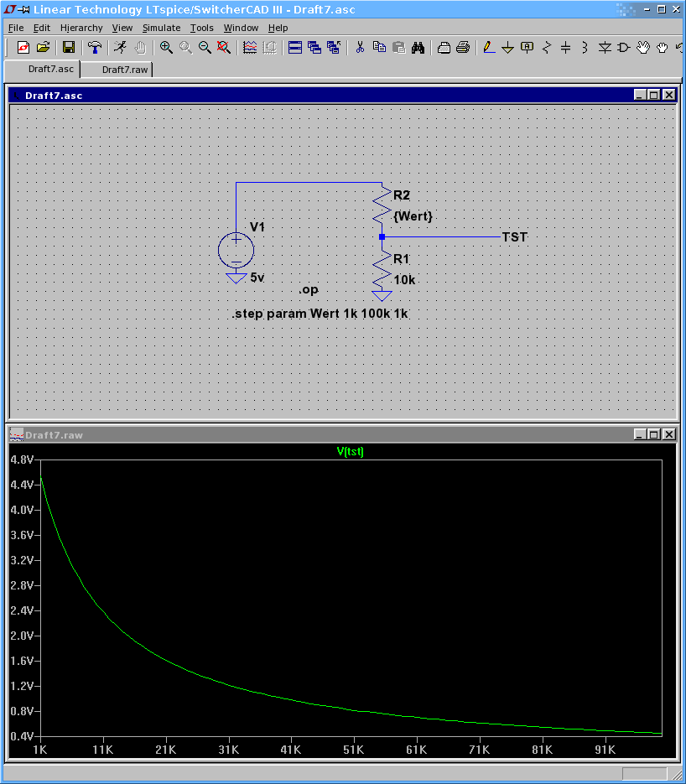Image resolution: width=686 pixels, height=784 pixels.
Task: Click the 51K label on horizontal axis
Action: pyautogui.click(x=354, y=750)
